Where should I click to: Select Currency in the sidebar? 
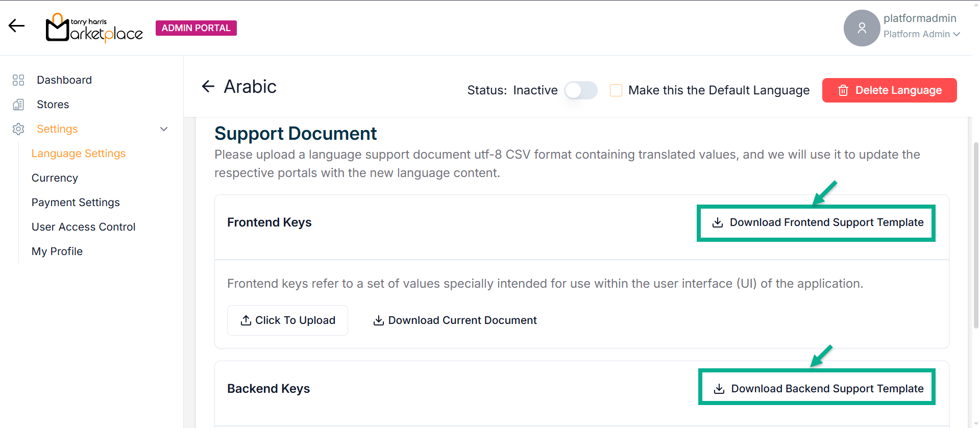coord(55,178)
